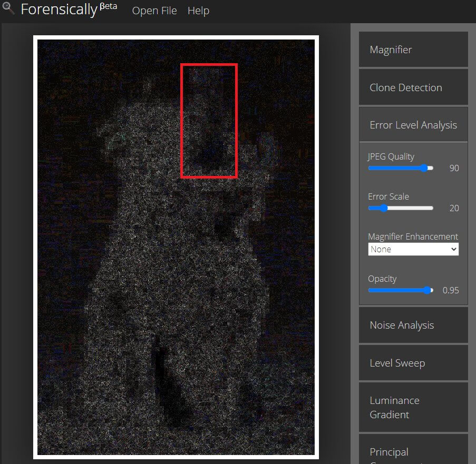Image resolution: width=476 pixels, height=464 pixels.
Task: Click the Opacity slider handle
Action: click(428, 290)
